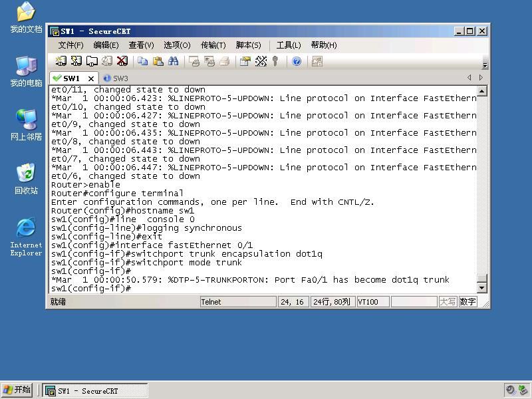Open the 查看(V) menu
532x399 pixels.
pos(142,45)
